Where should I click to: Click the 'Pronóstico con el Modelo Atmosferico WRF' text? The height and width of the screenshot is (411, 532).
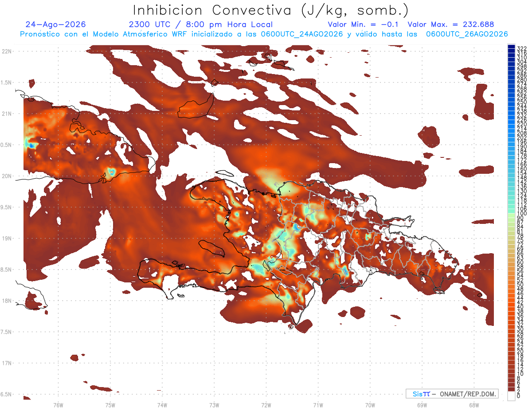104,34
